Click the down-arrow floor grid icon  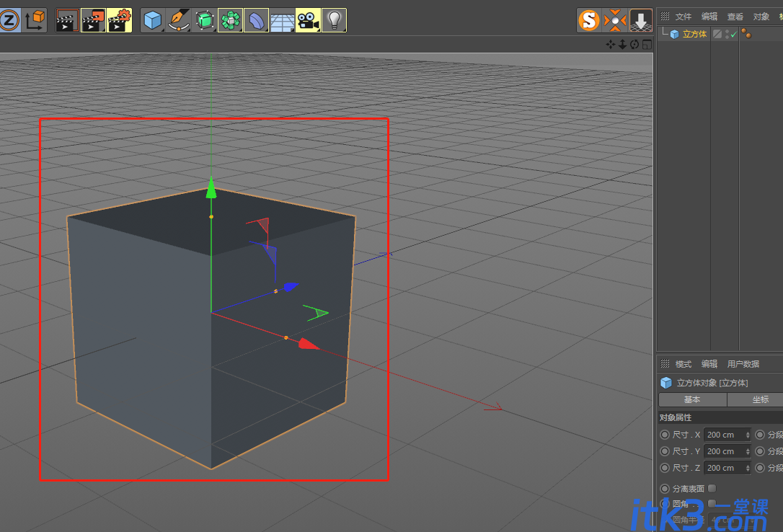[641, 20]
